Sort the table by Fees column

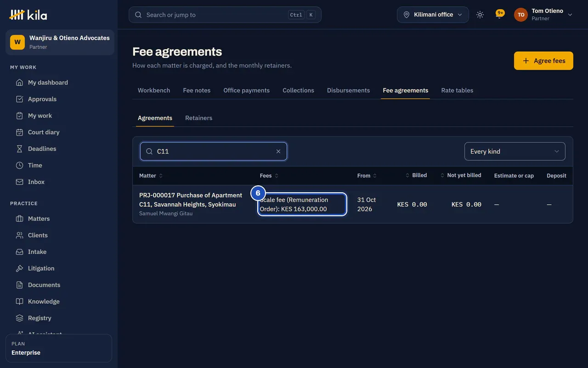point(269,176)
